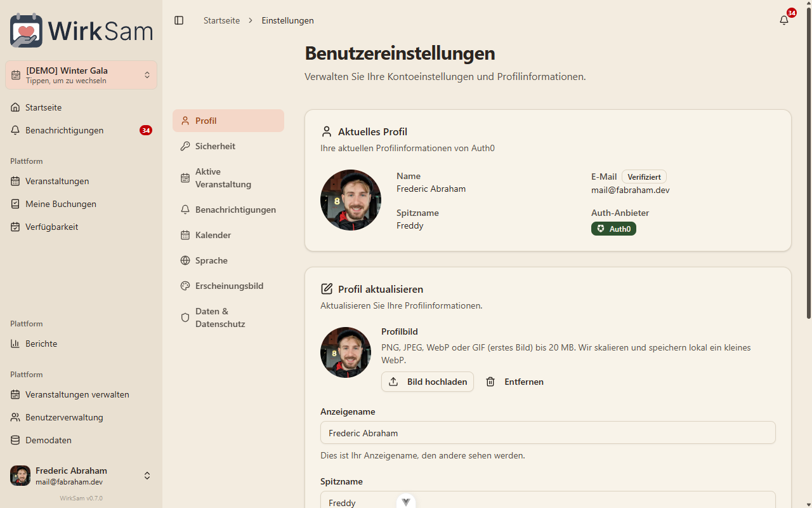Click the Sicherheit key icon
The height and width of the screenshot is (508, 812).
185,146
